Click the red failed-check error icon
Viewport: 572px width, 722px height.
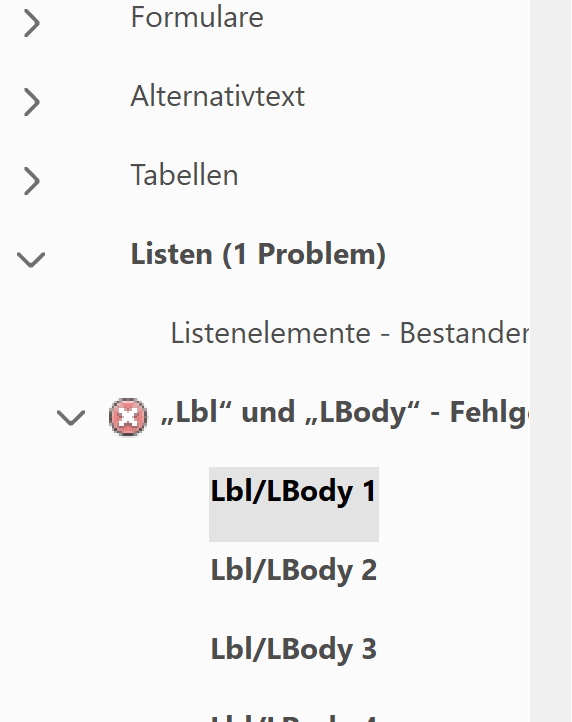tap(128, 417)
